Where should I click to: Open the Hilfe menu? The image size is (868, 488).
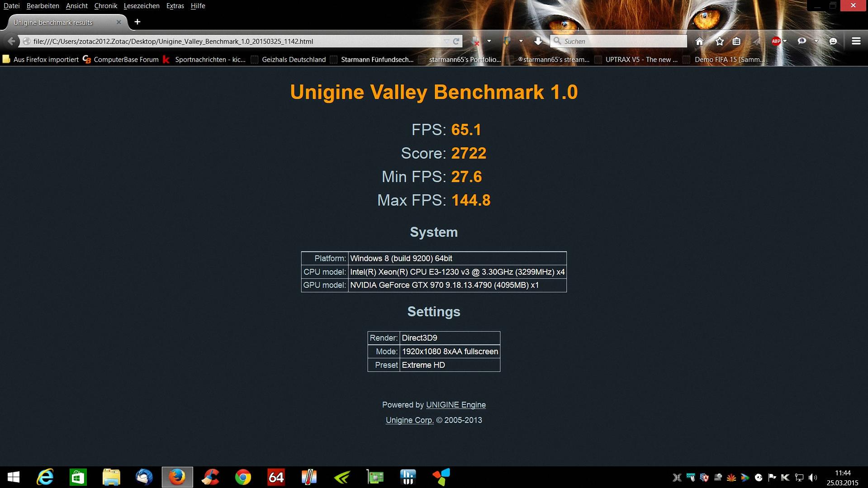(x=198, y=6)
